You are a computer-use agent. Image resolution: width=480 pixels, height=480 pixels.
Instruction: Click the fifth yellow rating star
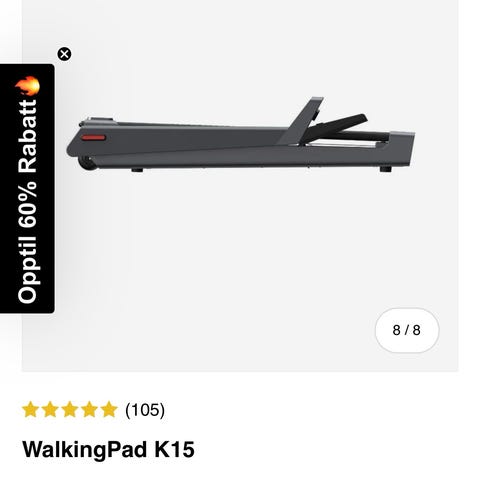click(x=109, y=409)
